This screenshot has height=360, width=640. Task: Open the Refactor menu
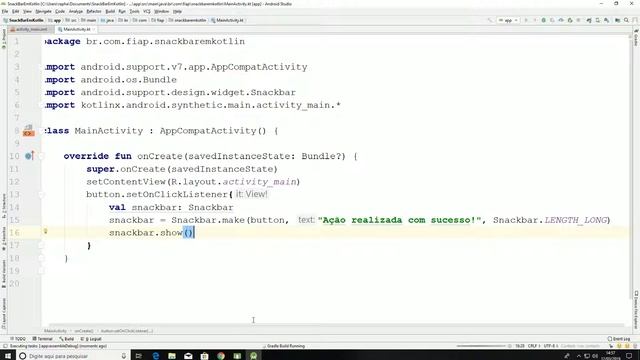94,11
